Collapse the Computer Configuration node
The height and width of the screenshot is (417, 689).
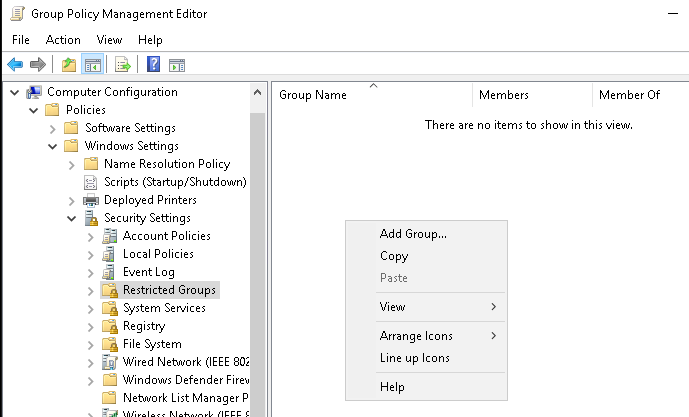(15, 92)
